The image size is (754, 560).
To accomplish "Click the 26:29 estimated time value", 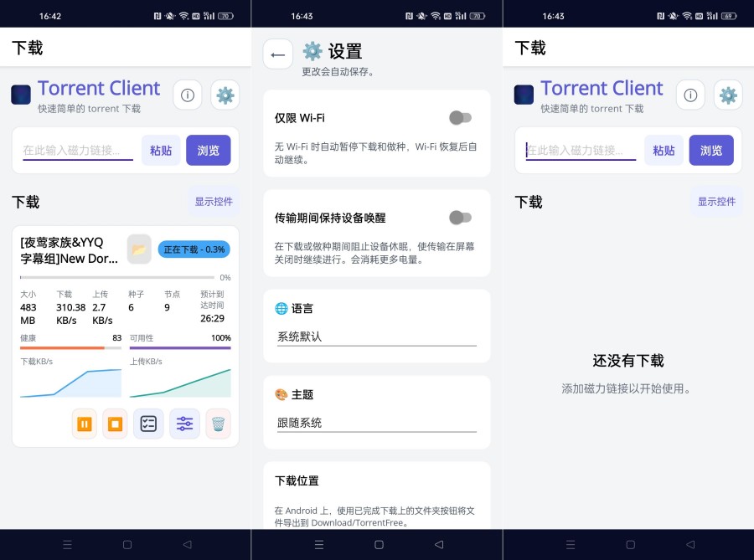I will pyautogui.click(x=213, y=318).
